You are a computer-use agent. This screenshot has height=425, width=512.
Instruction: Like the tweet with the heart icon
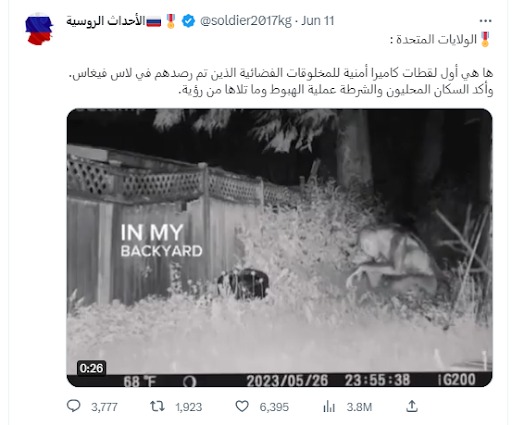point(242,406)
